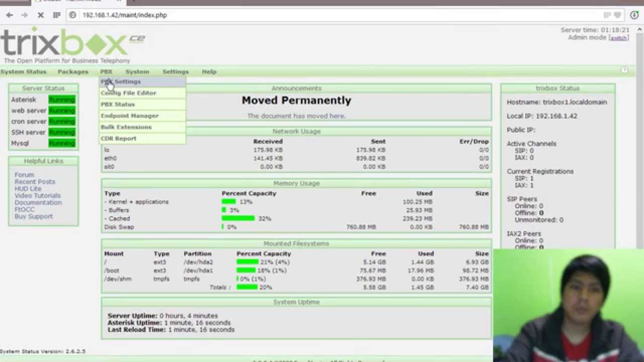Click the cron server Running status indicator
644x362 pixels.
click(62, 122)
